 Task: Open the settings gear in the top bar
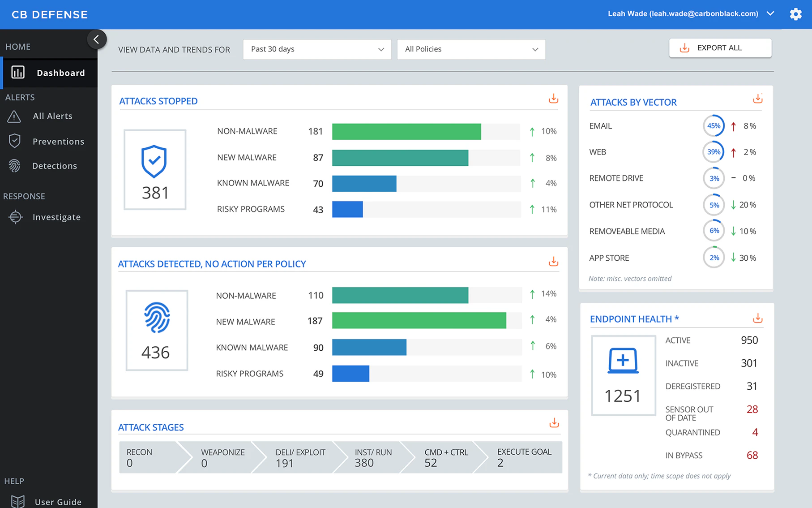coord(795,14)
